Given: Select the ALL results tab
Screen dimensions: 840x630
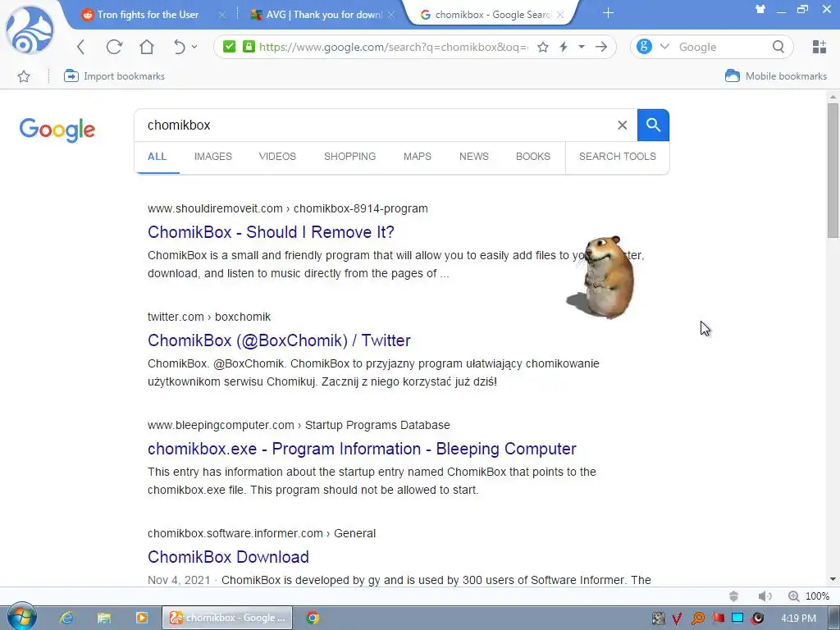Looking at the screenshot, I should click(x=157, y=157).
